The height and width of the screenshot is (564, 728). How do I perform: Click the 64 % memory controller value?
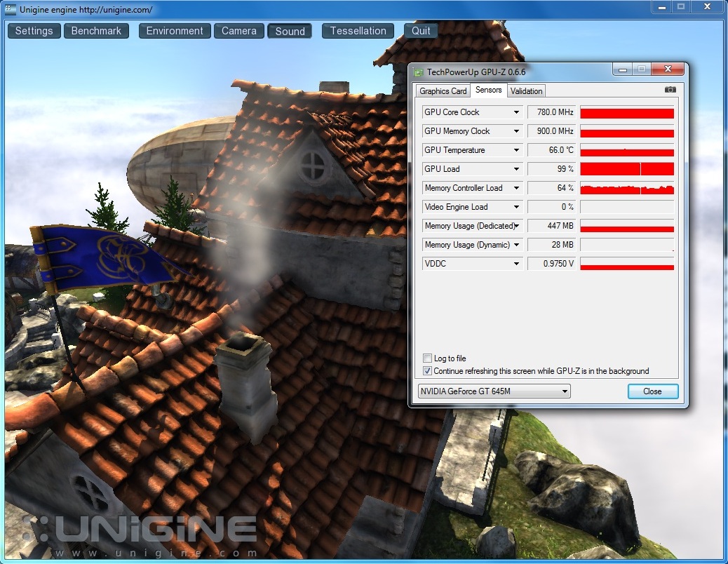click(551, 188)
